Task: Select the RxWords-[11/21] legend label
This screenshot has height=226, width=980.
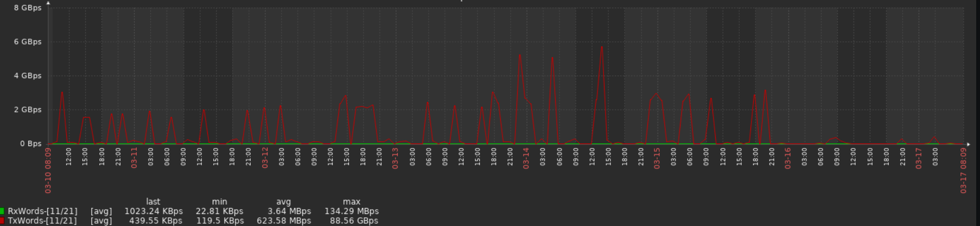Action: (x=42, y=211)
